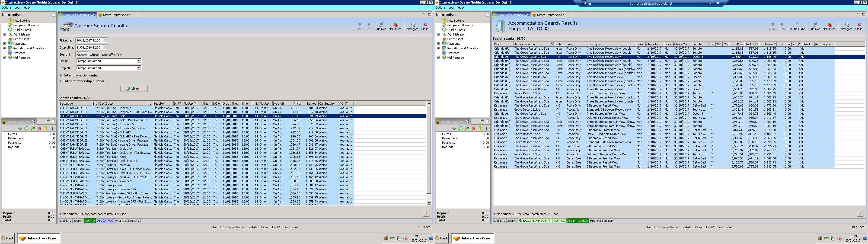The image size is (868, 244).
Task: Open the Facilities Filter tool
Action: 797,26
